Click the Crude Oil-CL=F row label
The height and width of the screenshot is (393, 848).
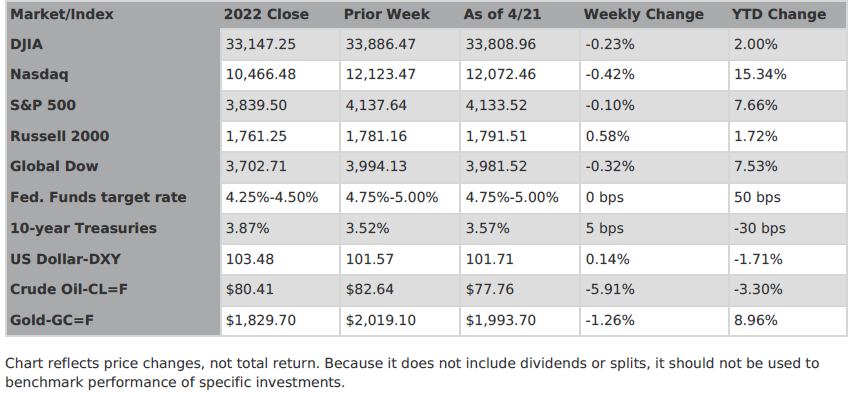click(69, 290)
